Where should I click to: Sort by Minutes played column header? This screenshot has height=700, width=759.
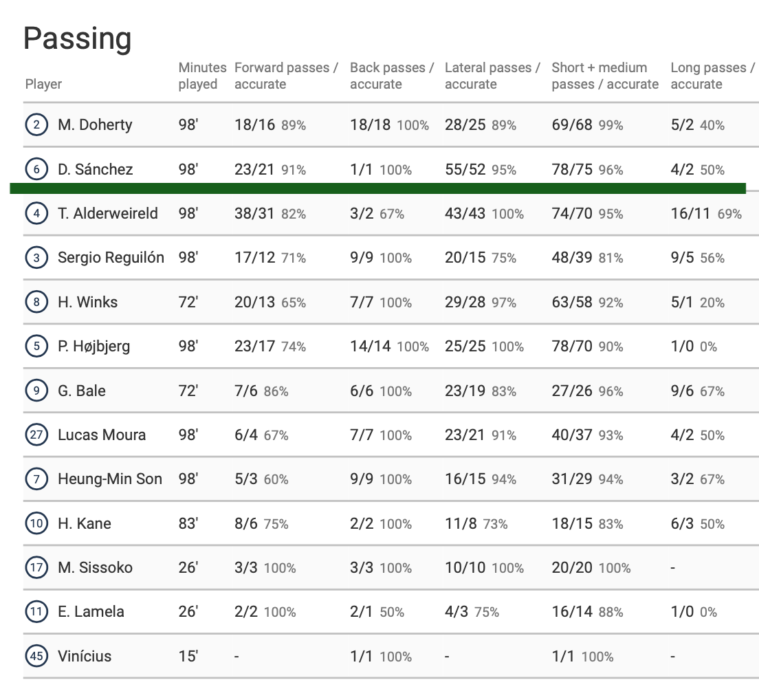click(202, 76)
